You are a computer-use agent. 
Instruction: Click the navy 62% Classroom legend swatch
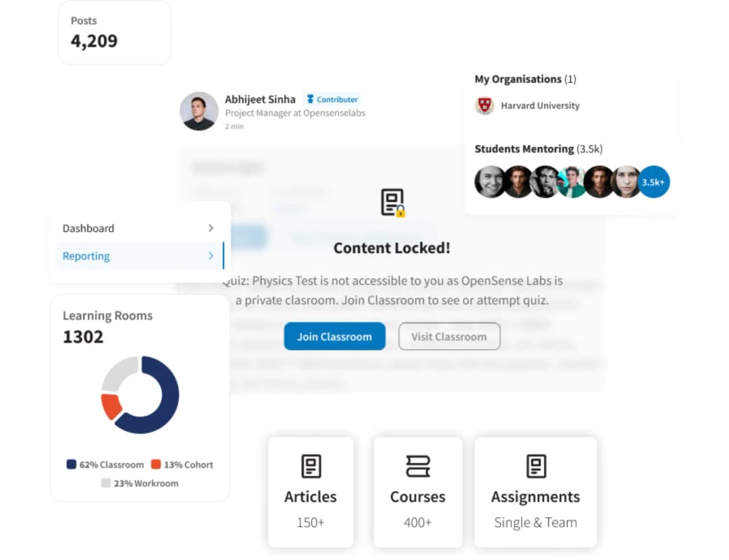pyautogui.click(x=71, y=464)
